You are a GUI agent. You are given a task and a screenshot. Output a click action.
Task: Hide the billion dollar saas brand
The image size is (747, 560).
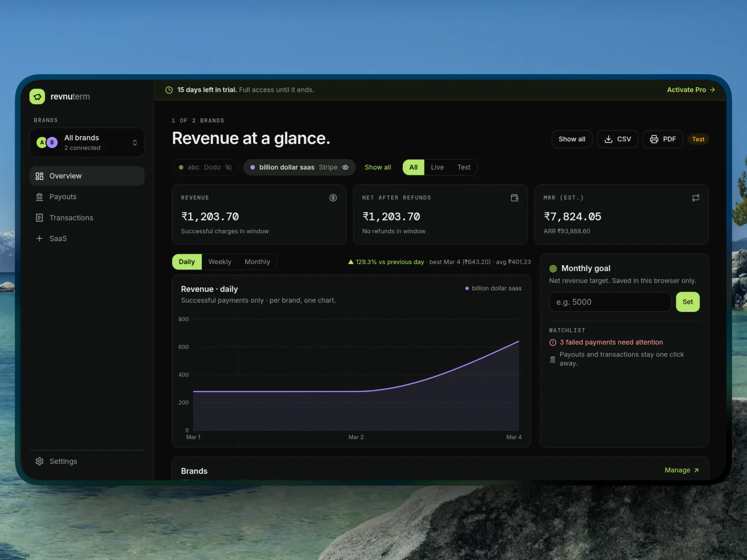click(x=345, y=168)
